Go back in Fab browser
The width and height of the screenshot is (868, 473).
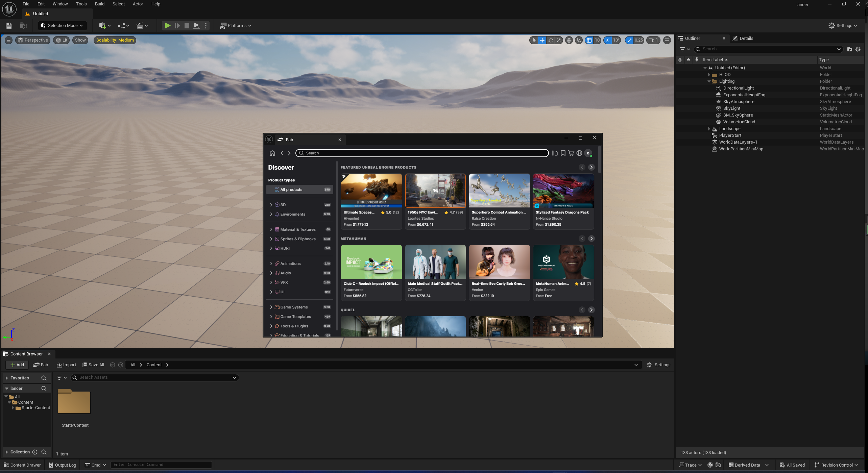(282, 153)
